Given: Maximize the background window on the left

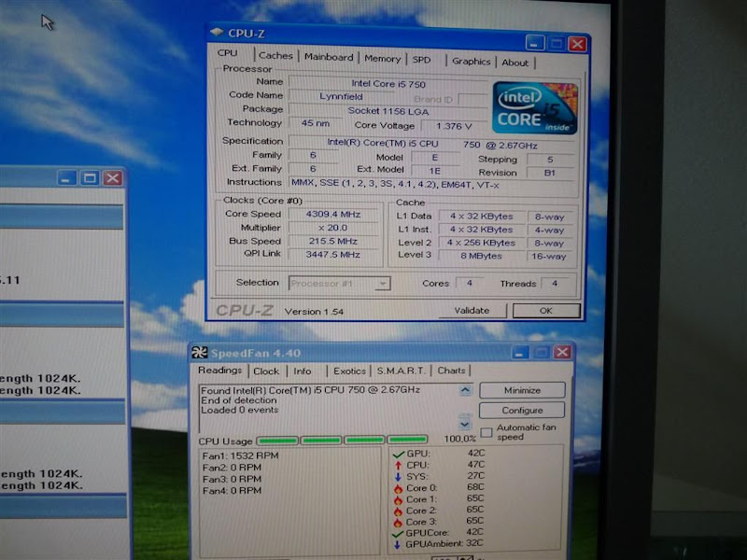Looking at the screenshot, I should (89, 178).
